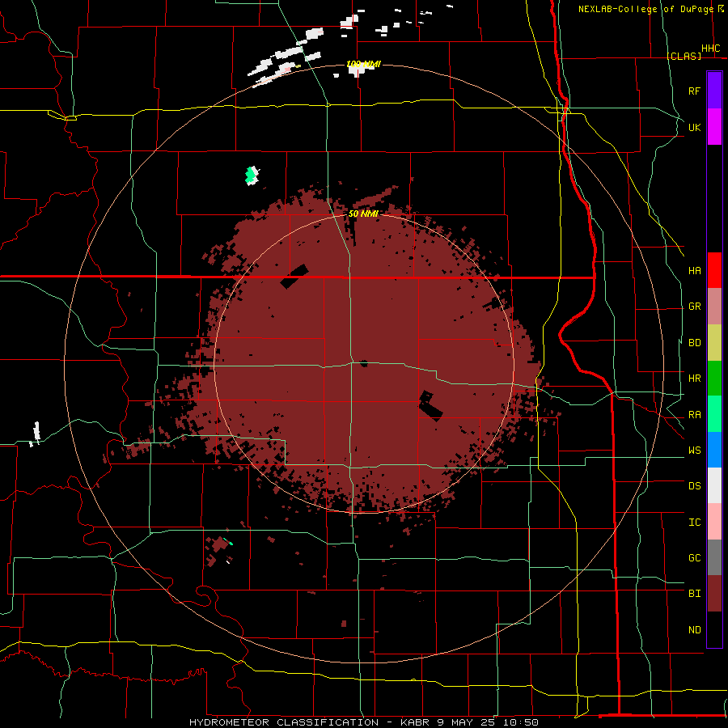
Task: Click the yellow BD color swatch
Action: 714,343
